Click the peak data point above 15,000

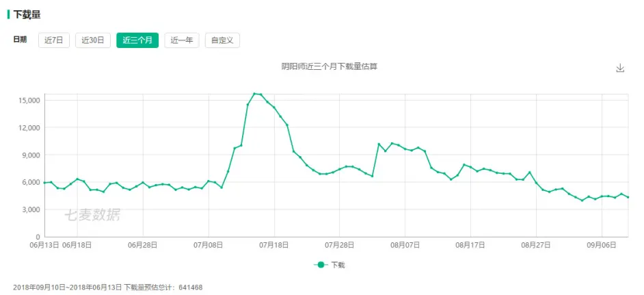[254, 94]
